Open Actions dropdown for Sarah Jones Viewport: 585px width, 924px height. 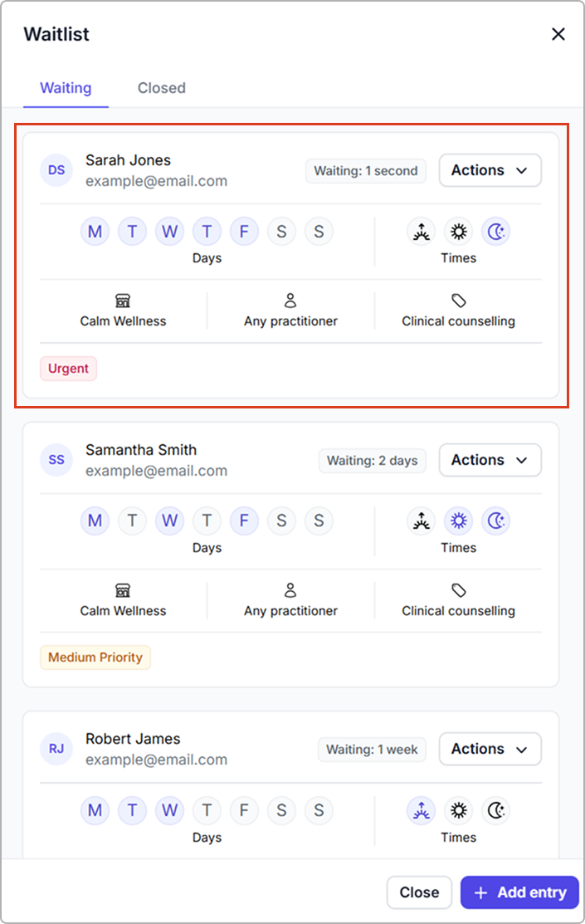pos(490,170)
